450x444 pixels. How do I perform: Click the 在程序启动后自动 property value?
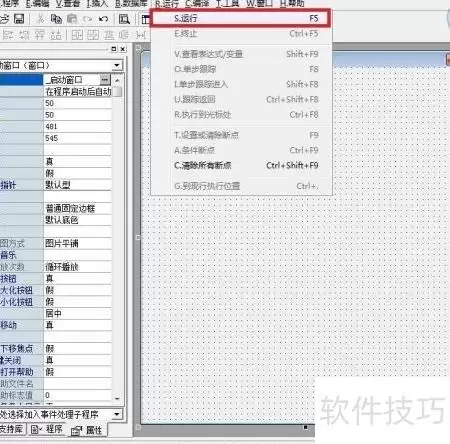pyautogui.click(x=78, y=91)
